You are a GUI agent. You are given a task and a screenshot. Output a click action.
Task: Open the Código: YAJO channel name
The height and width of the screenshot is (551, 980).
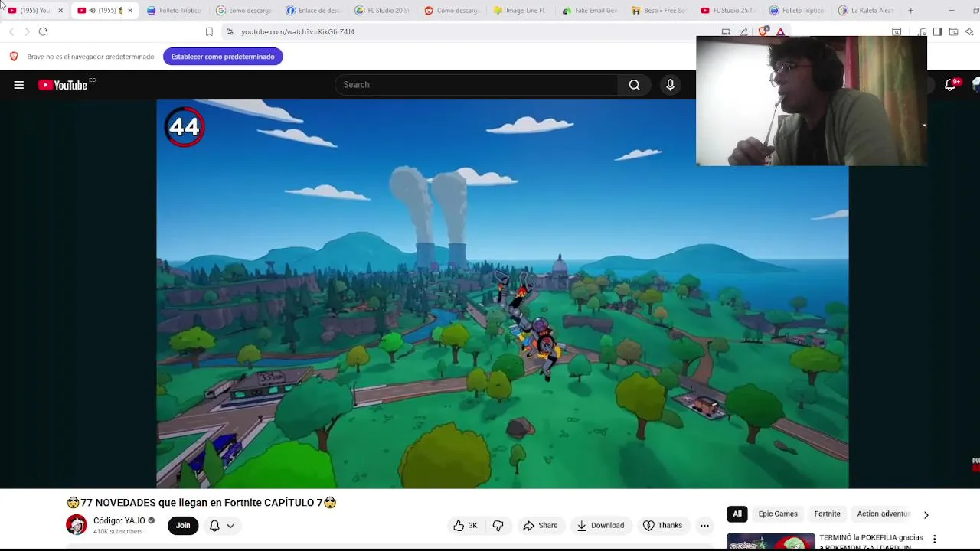tap(119, 520)
